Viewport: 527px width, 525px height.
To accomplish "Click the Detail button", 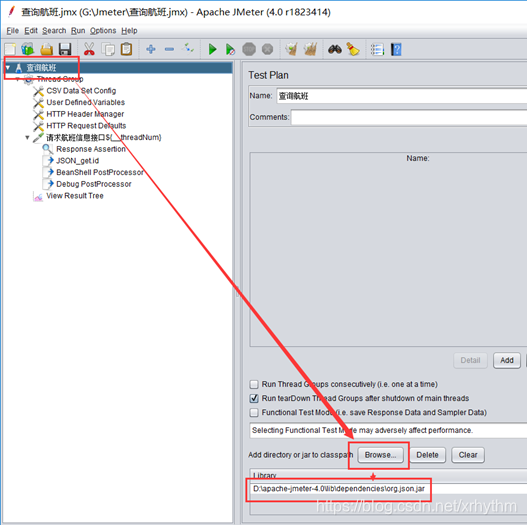I will 470,361.
